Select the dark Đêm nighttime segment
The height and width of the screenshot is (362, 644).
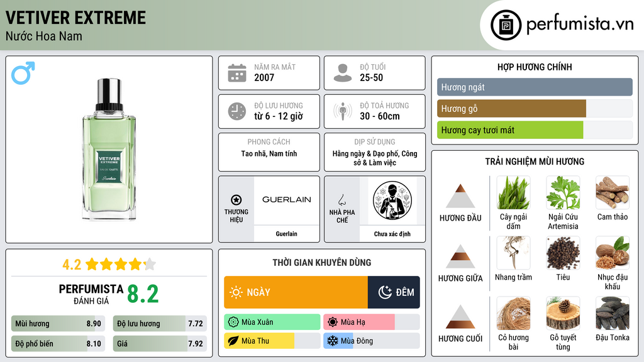pos(394,292)
